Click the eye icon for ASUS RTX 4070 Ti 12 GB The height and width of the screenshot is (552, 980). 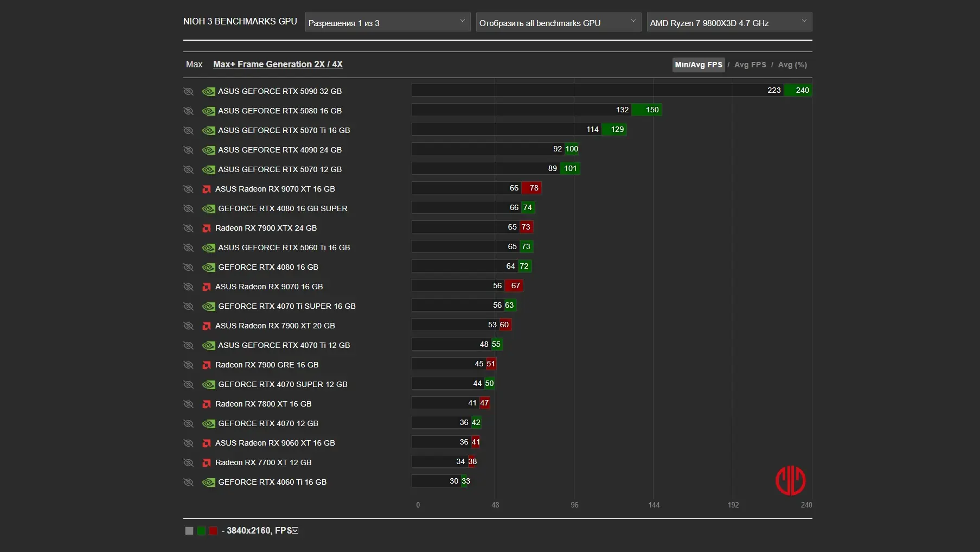point(188,345)
